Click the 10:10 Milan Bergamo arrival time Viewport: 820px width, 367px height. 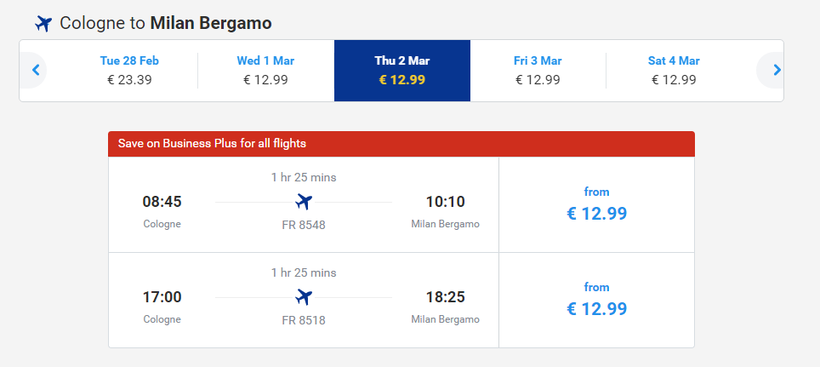(x=445, y=202)
